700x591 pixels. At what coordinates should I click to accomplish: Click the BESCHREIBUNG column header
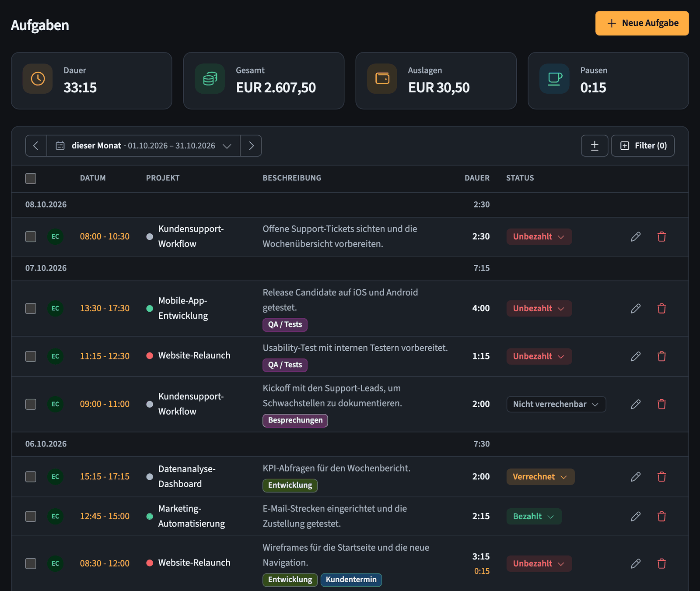click(x=292, y=178)
